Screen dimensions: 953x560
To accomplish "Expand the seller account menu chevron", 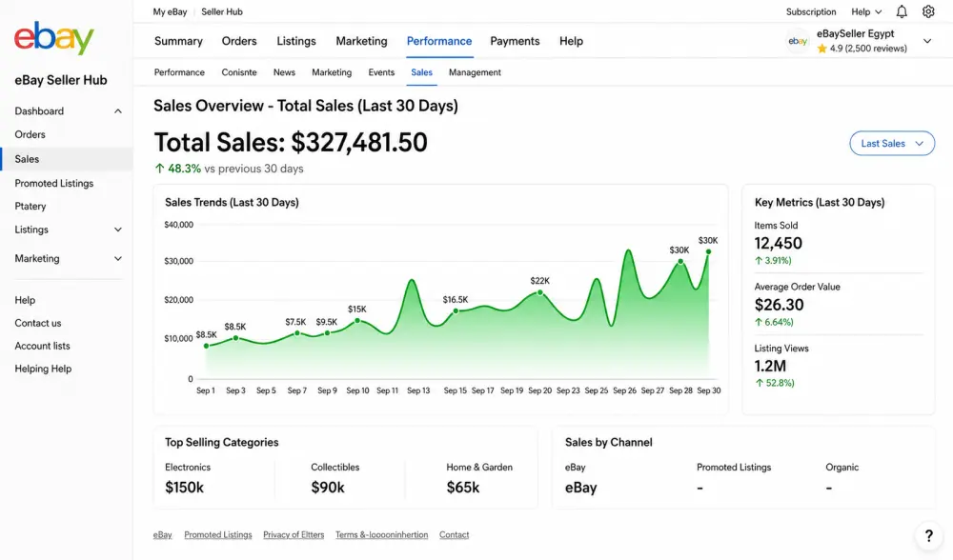I will [927, 41].
